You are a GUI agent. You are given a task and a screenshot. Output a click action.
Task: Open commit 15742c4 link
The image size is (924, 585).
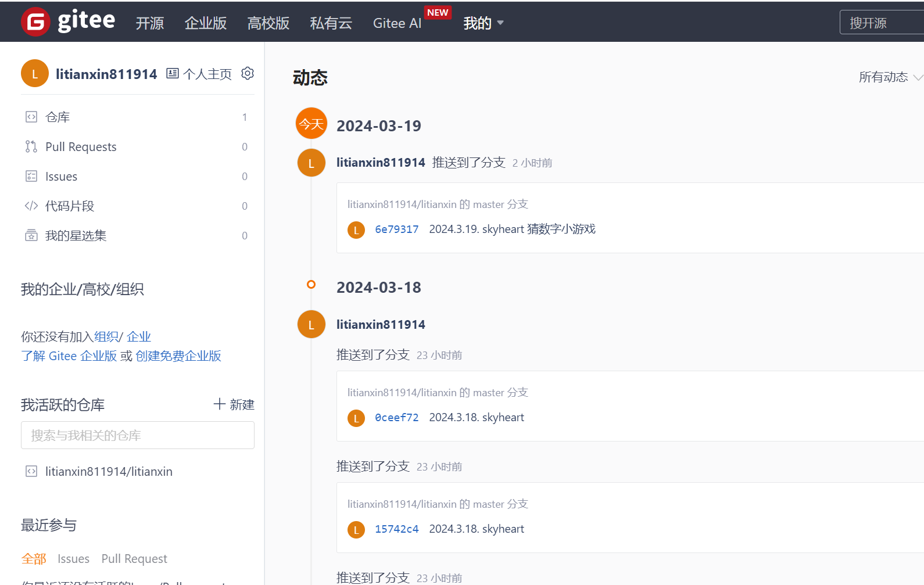click(x=397, y=529)
